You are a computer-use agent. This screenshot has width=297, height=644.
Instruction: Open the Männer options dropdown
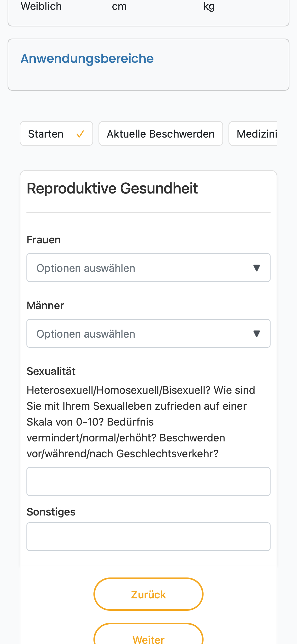(148, 333)
